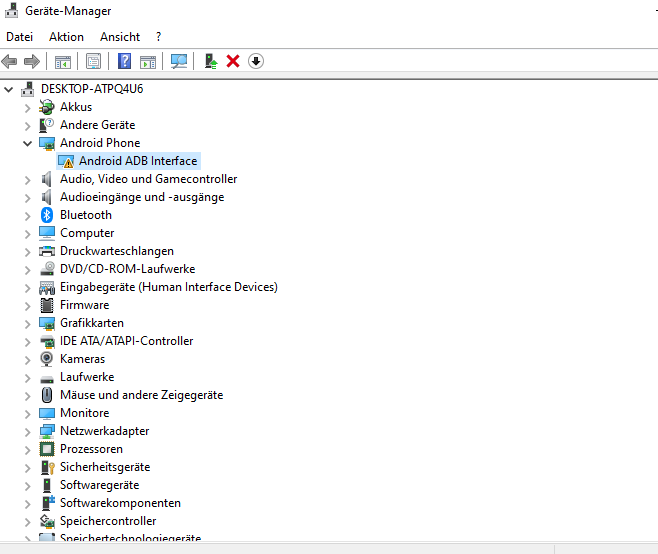Expand the Monitore category
658x554 pixels.
point(27,414)
